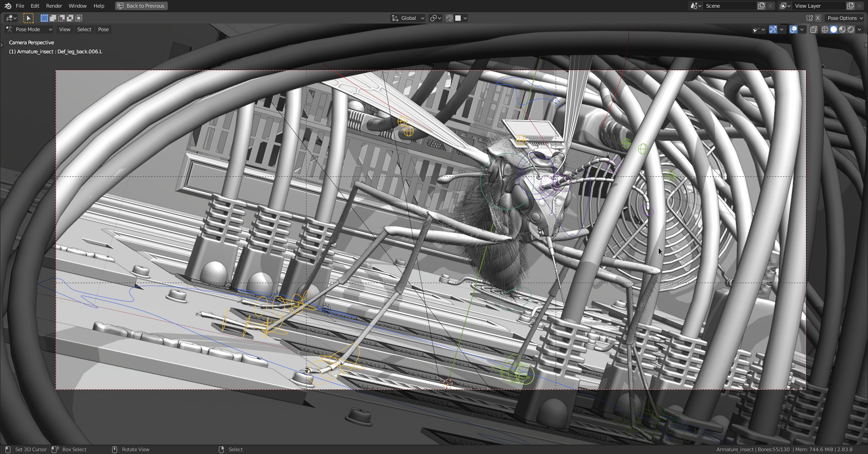The height and width of the screenshot is (454, 868).
Task: Open the File menu
Action: pos(20,6)
